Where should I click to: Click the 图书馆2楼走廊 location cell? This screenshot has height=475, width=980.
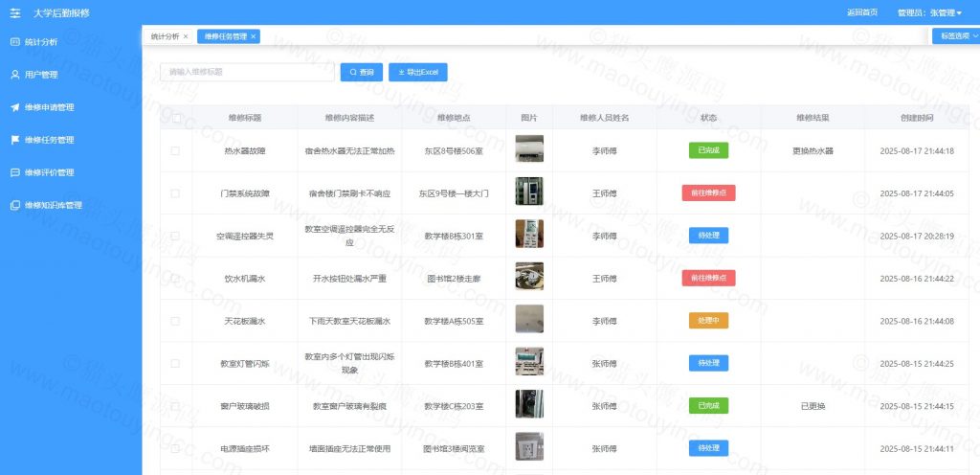click(454, 278)
